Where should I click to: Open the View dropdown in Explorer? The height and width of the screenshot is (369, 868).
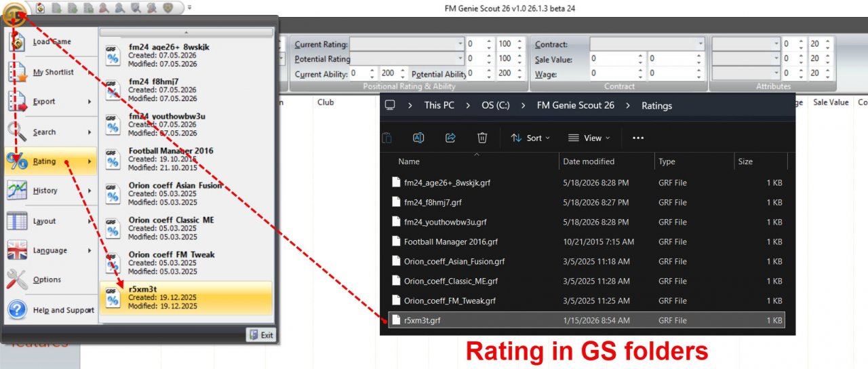click(589, 138)
